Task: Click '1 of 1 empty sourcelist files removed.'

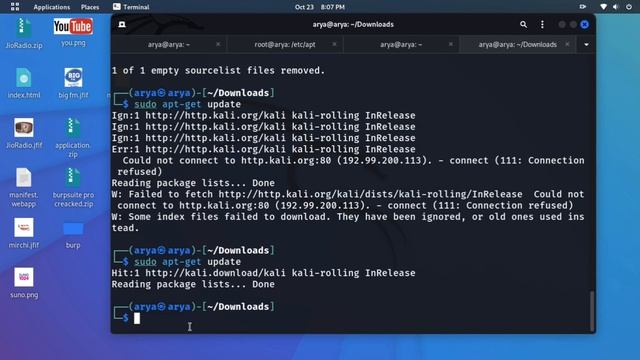Action: coord(218,71)
